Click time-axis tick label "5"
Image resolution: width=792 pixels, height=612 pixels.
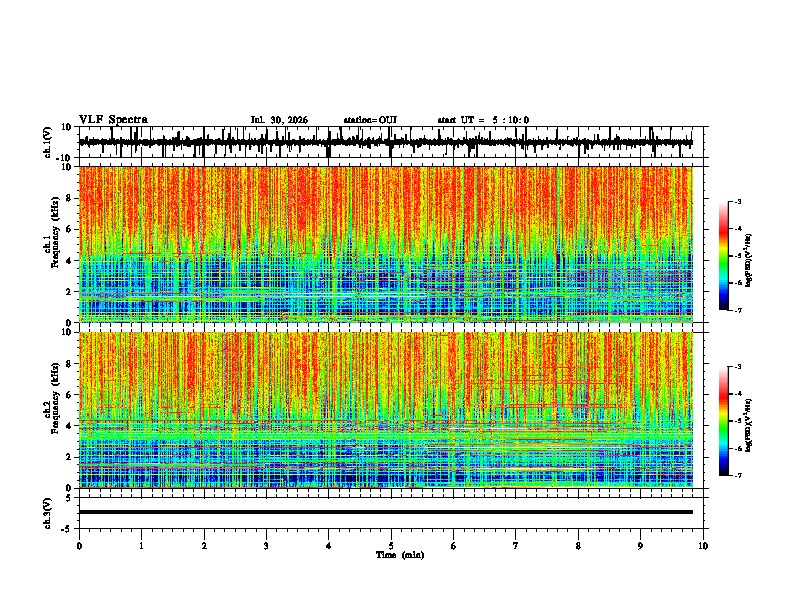[x=391, y=546]
